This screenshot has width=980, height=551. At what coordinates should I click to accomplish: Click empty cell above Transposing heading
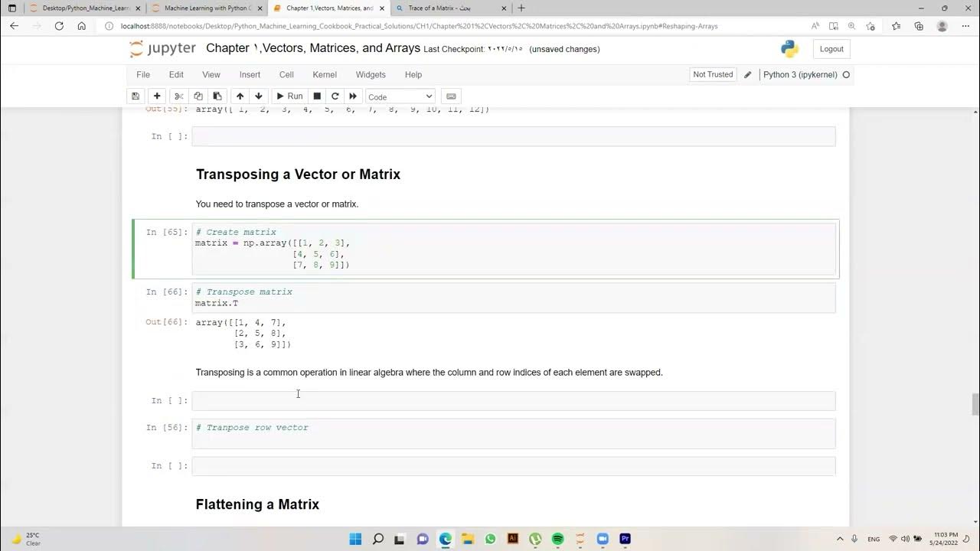(x=514, y=136)
